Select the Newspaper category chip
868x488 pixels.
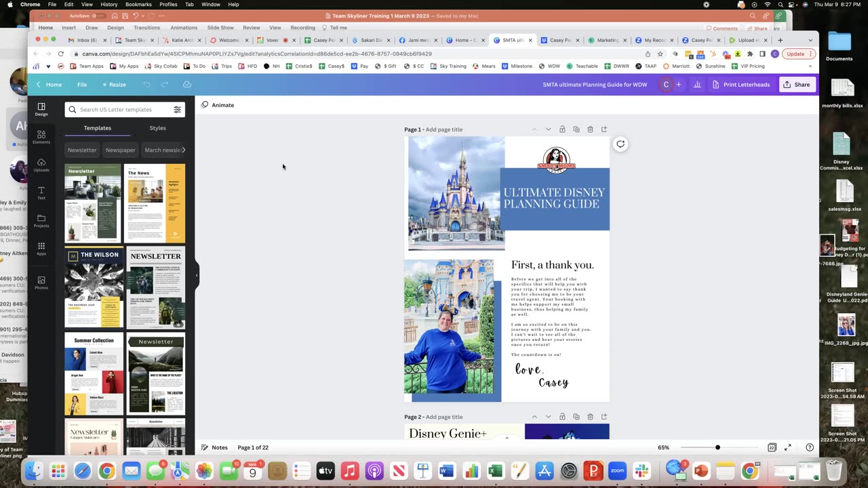[x=121, y=150]
